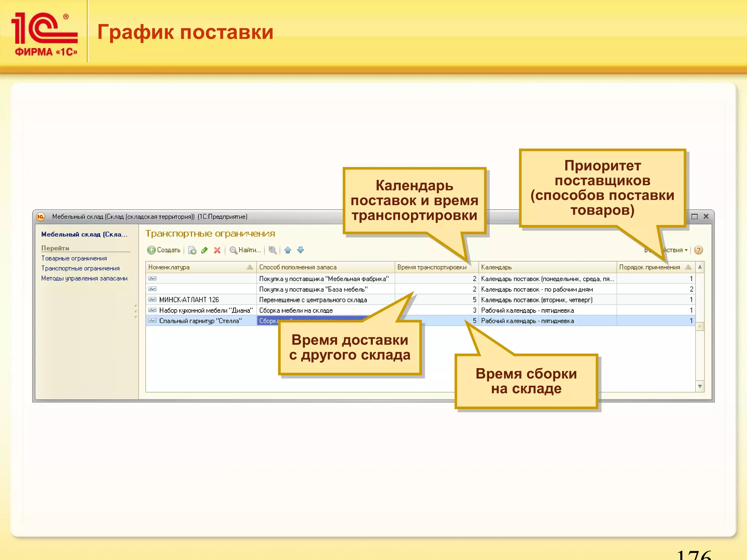Open Методы управления запасами link
Screen dimensions: 747x560
click(x=84, y=279)
